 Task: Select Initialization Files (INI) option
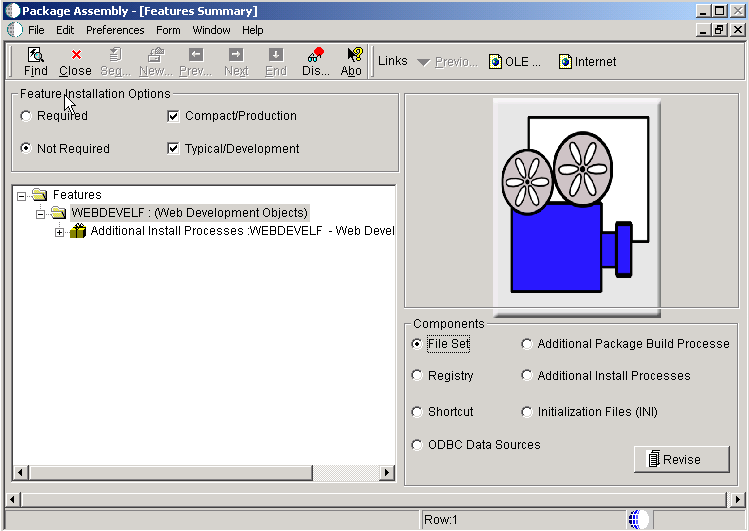tap(527, 412)
